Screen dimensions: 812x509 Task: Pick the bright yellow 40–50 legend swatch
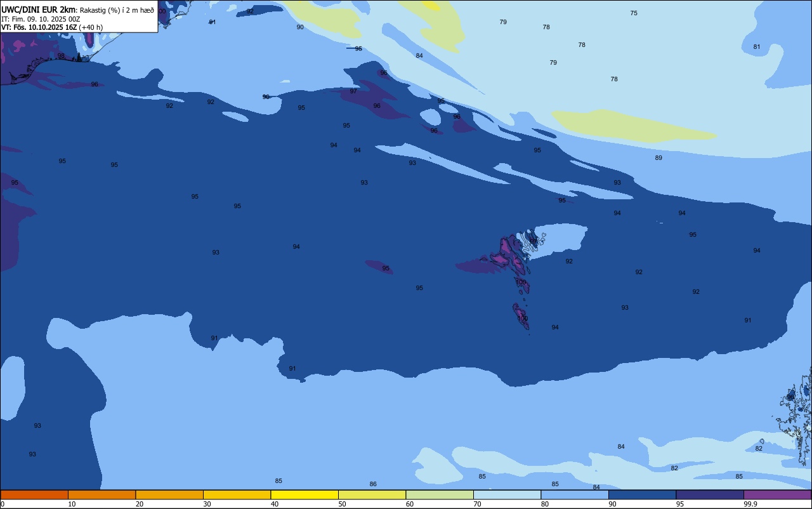pyautogui.click(x=304, y=494)
